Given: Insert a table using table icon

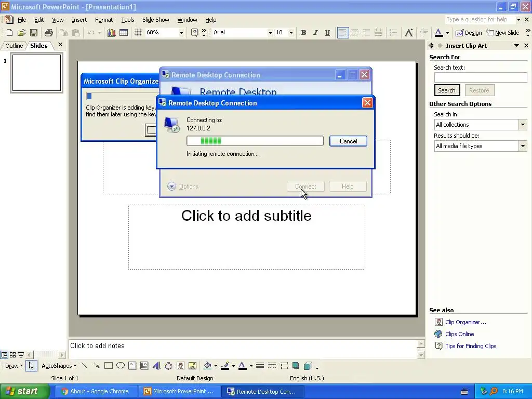Looking at the screenshot, I should tap(124, 33).
